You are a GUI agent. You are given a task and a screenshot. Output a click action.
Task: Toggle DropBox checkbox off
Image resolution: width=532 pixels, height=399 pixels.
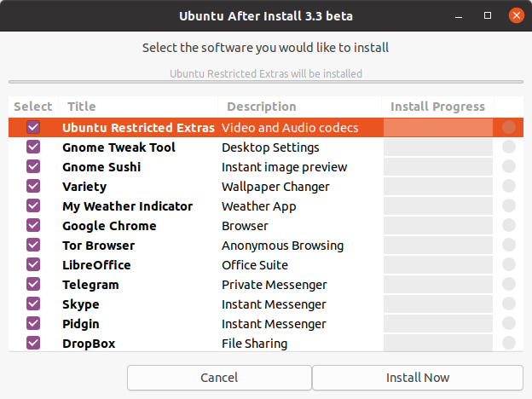pyautogui.click(x=33, y=343)
